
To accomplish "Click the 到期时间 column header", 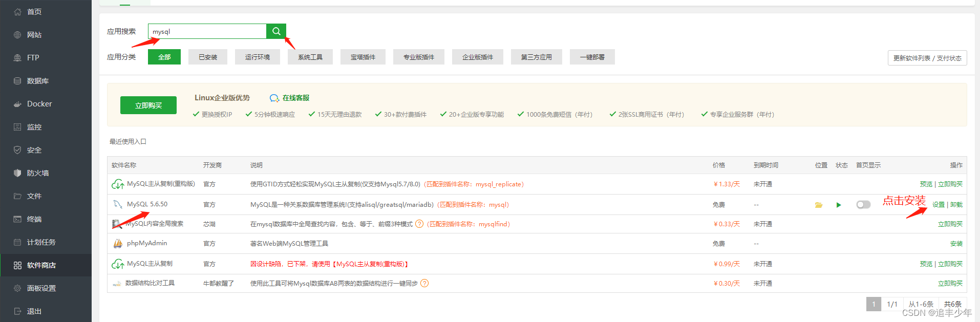I will pos(766,165).
